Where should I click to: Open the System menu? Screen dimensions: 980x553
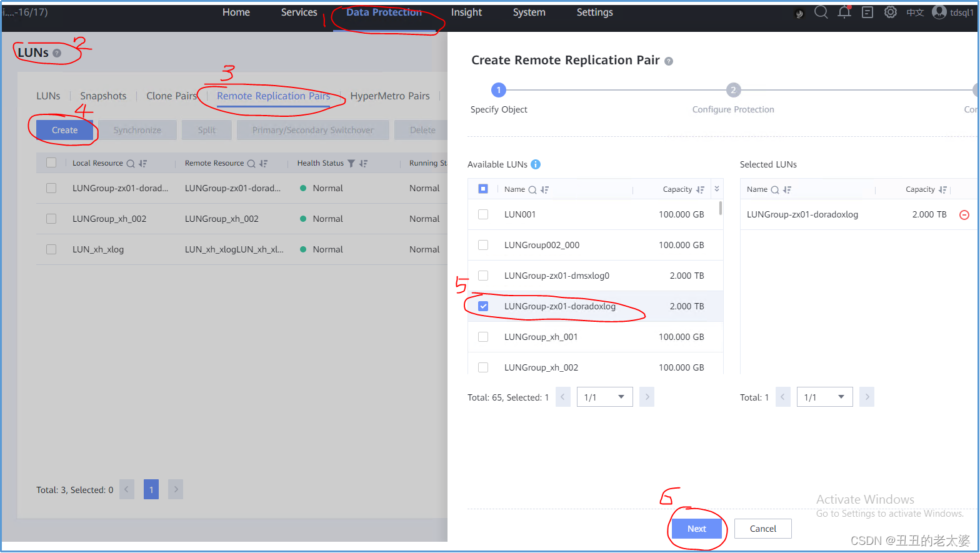529,12
